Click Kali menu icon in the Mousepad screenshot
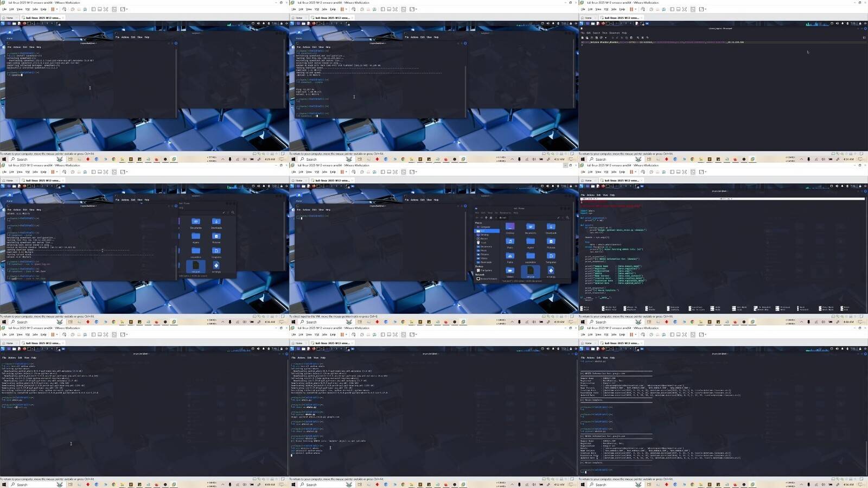This screenshot has height=488, width=868. point(582,23)
